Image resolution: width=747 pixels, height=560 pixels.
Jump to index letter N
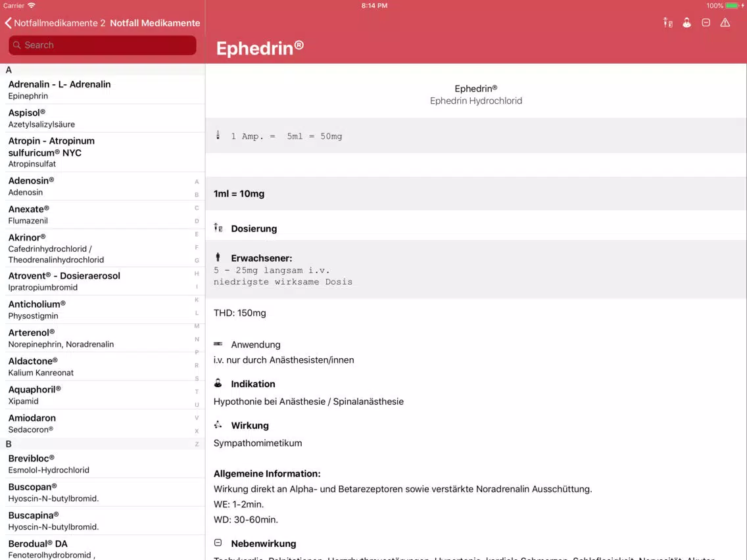click(197, 339)
